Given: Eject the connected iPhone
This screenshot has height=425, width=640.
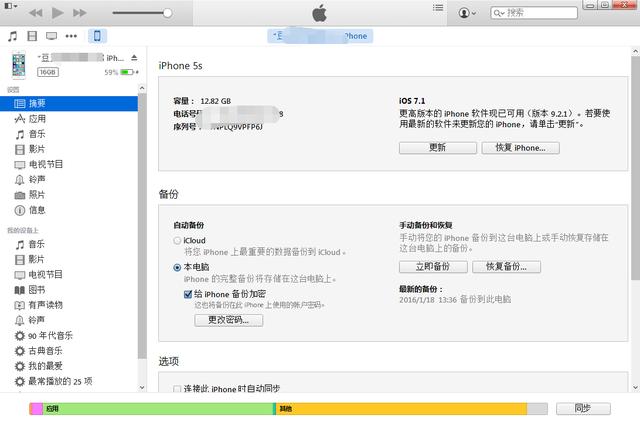Looking at the screenshot, I should [x=134, y=58].
